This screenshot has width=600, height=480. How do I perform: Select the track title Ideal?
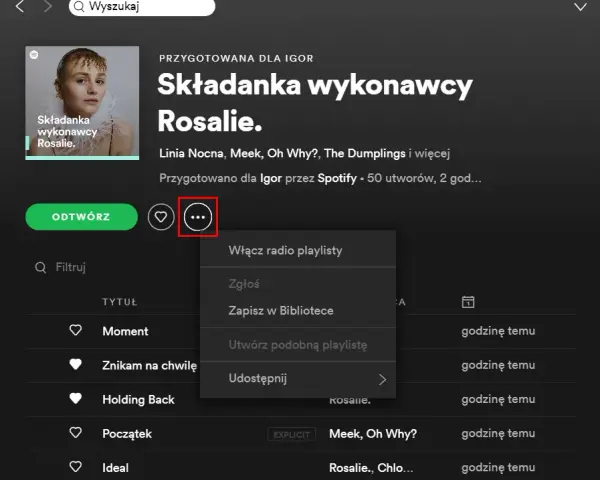pos(116,468)
